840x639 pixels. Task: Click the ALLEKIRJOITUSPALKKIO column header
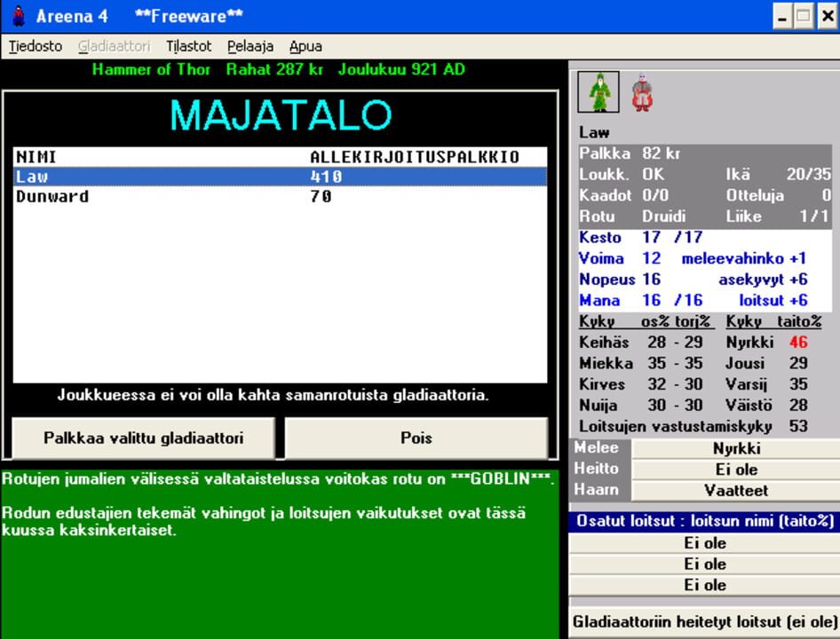pyautogui.click(x=415, y=157)
